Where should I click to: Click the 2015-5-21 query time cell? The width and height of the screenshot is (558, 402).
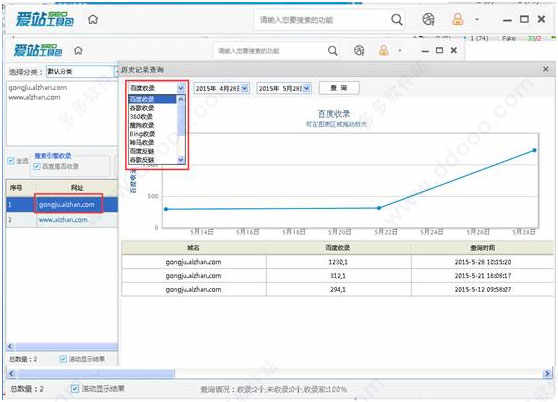(x=483, y=276)
